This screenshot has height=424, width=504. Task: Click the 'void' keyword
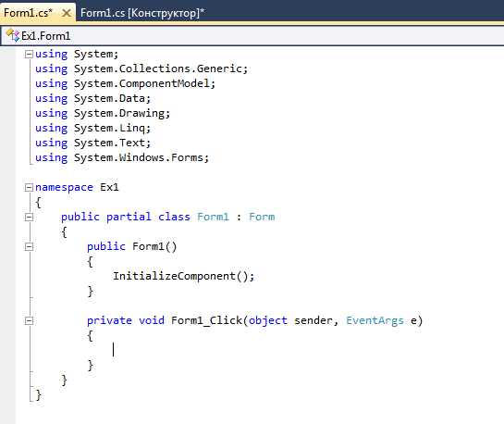pos(152,320)
